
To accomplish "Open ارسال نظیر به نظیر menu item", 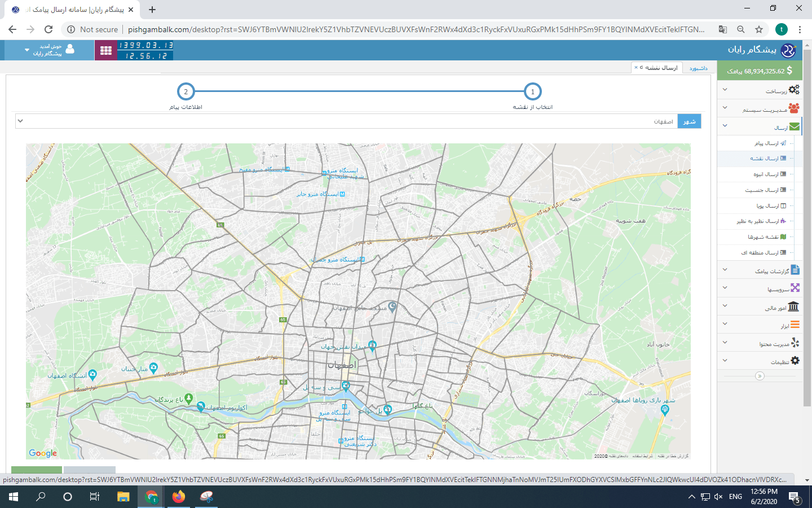I will pyautogui.click(x=761, y=221).
